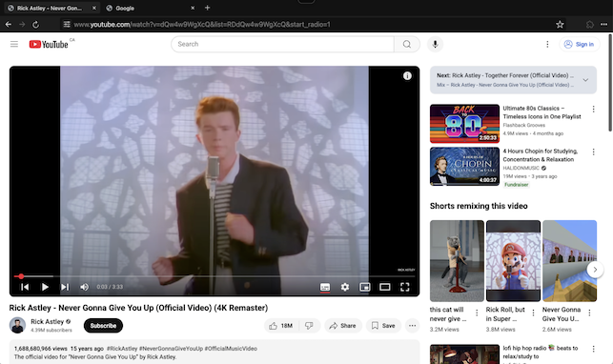Skip to the previous video
Viewport: 613px width, 364px height.
coord(25,287)
